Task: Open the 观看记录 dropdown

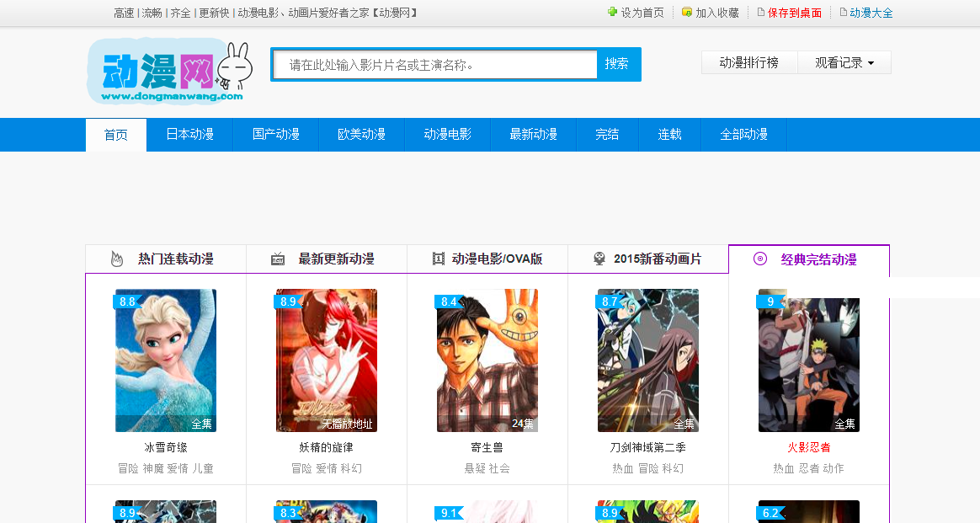Action: [844, 62]
